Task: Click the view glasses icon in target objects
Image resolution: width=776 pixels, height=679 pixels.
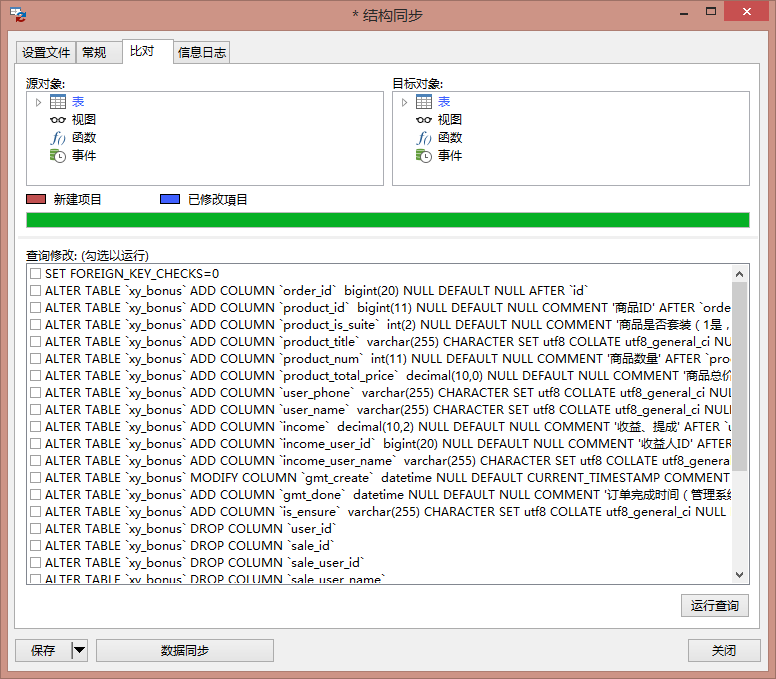Action: (x=424, y=120)
